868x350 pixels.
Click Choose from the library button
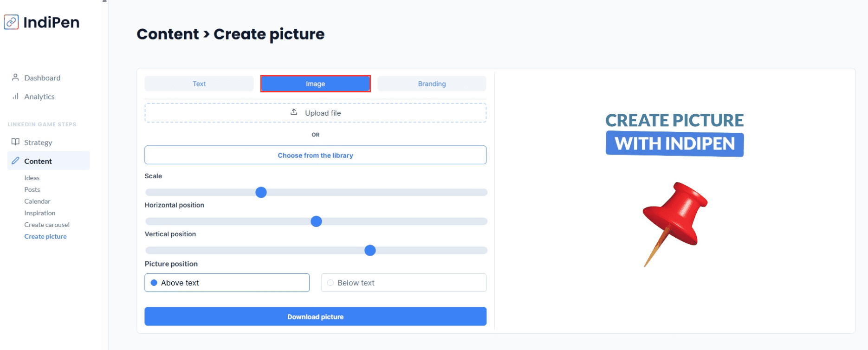[315, 155]
